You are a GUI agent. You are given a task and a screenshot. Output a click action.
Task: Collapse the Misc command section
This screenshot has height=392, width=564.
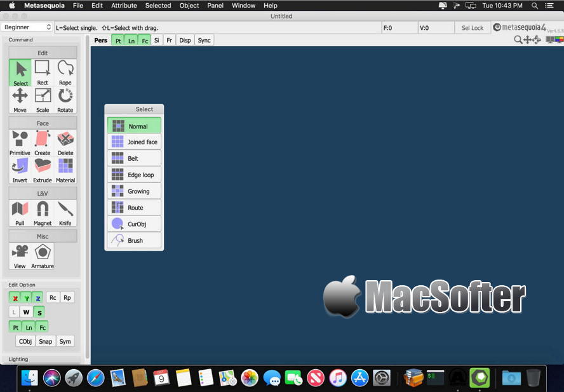coord(43,236)
